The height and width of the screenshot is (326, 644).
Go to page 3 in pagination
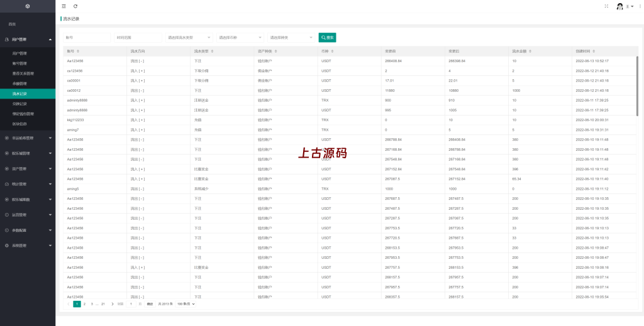coord(92,304)
